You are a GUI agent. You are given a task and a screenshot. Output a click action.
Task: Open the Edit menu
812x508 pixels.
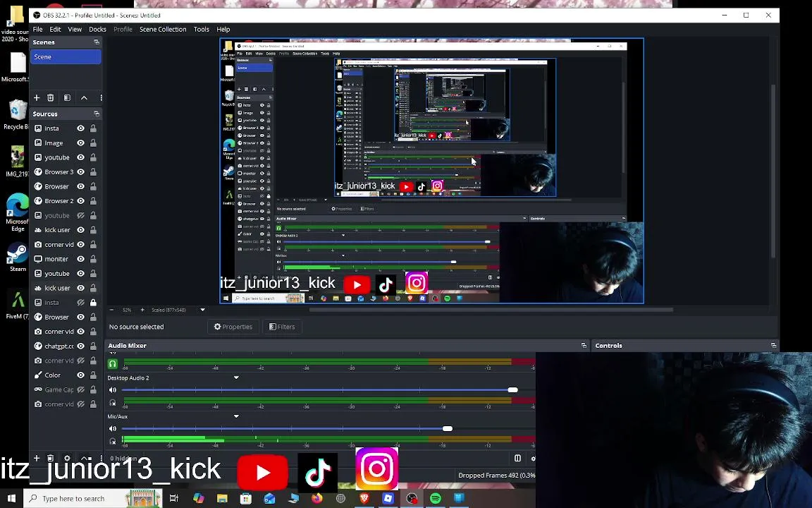click(x=55, y=29)
